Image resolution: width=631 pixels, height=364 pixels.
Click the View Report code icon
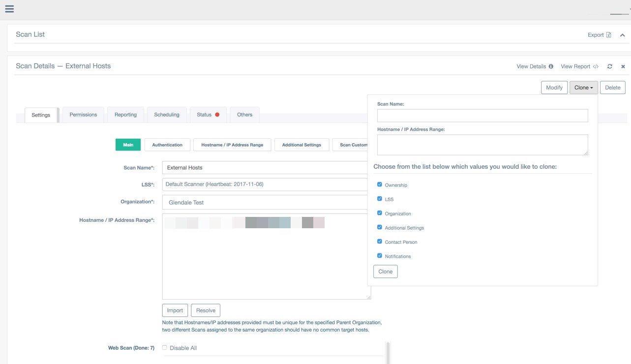point(596,66)
